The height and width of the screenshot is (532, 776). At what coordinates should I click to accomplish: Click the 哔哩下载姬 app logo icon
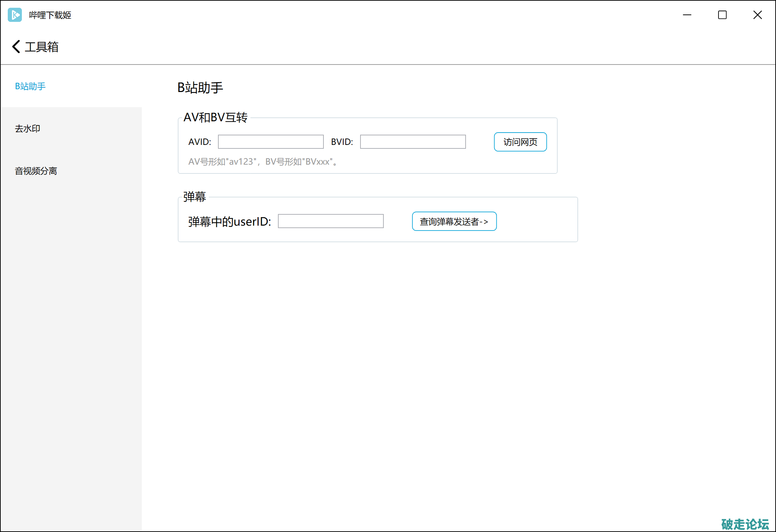[14, 15]
